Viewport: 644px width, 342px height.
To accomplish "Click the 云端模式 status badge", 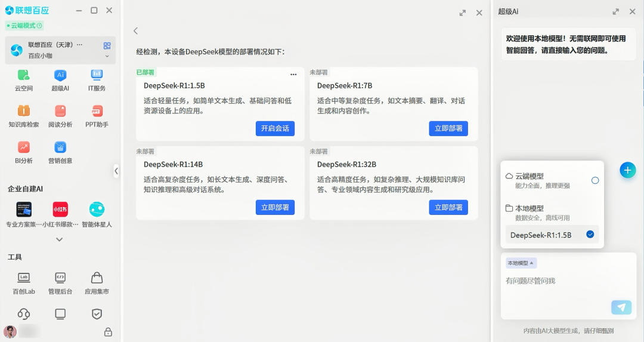I will [x=24, y=26].
